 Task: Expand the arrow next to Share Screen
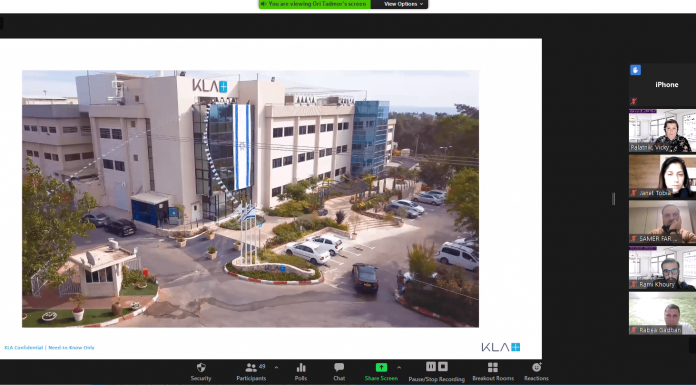[x=399, y=368]
